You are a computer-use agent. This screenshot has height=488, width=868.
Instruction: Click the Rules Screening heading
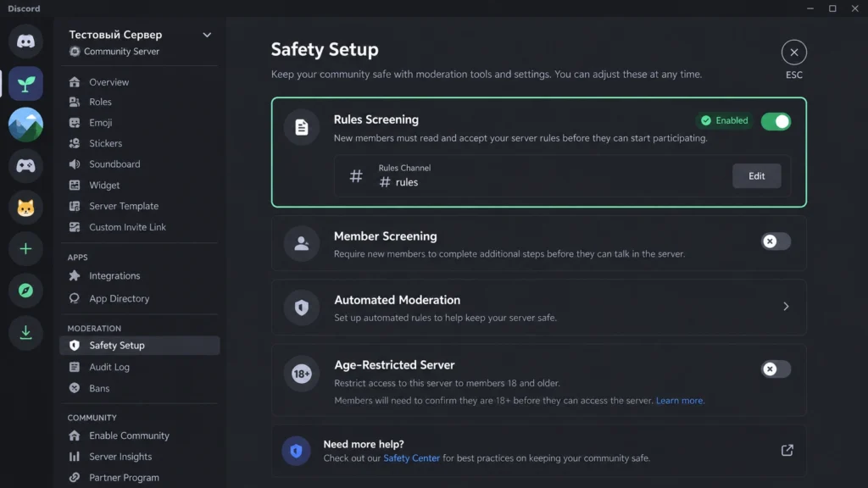pos(376,119)
